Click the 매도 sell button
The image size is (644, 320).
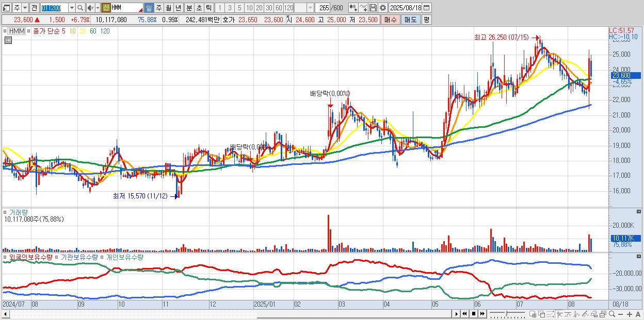point(410,19)
